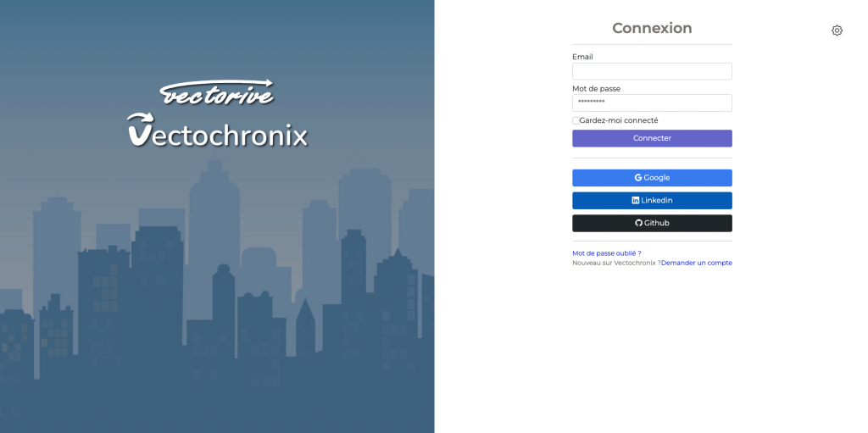Click the 'Mot de passe' field label
The width and height of the screenshot is (868, 433).
pyautogui.click(x=596, y=88)
